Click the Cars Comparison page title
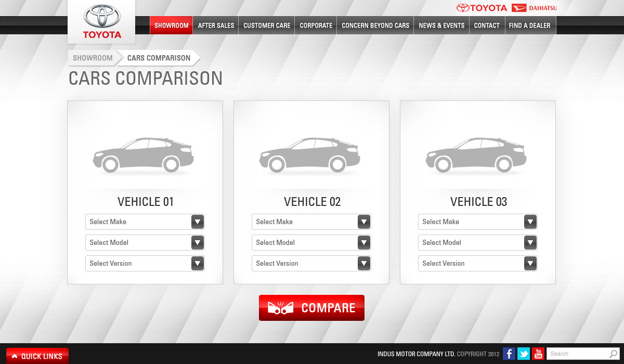The image size is (624, 364). (146, 79)
